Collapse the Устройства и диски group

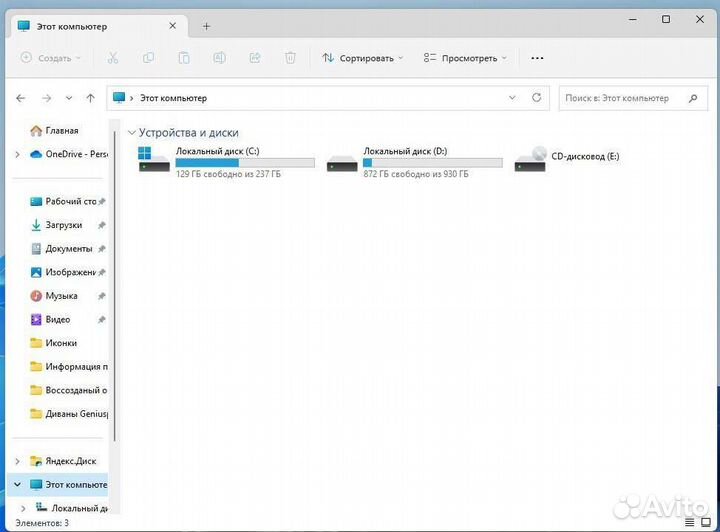132,133
